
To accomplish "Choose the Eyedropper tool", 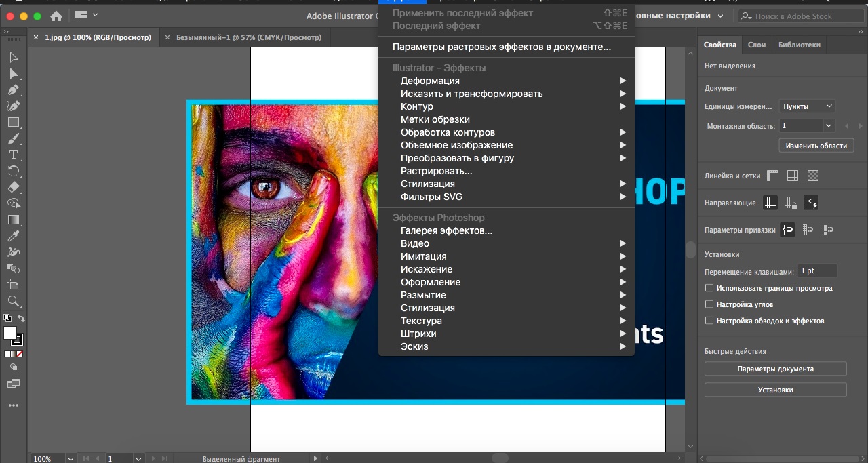I will click(x=14, y=236).
